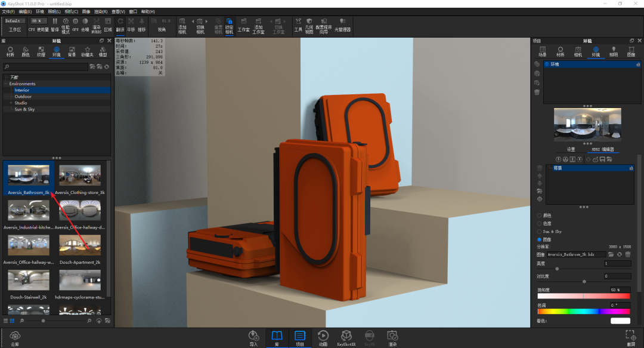
Task: Open the Default workspace dropdown
Action: click(x=15, y=21)
